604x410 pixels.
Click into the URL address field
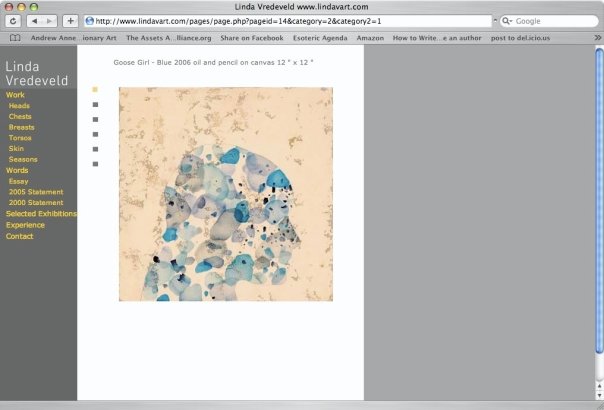[x=290, y=21]
